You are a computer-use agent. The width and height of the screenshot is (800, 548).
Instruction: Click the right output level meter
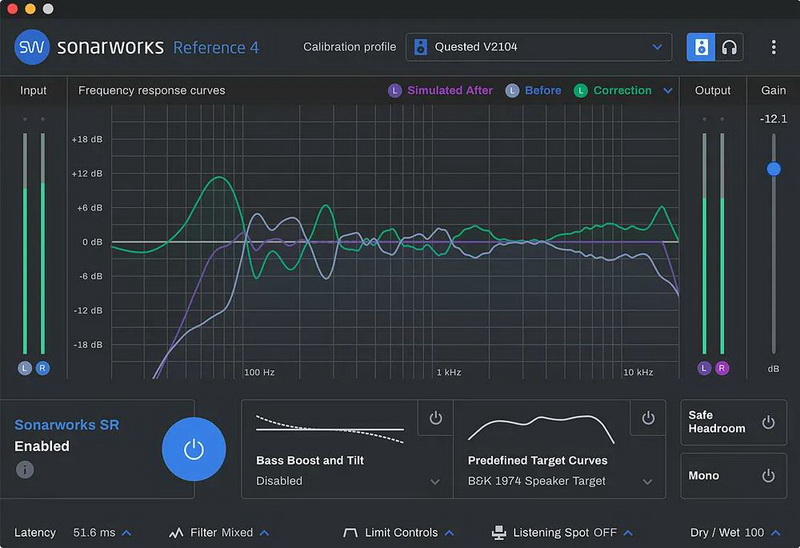click(722, 244)
